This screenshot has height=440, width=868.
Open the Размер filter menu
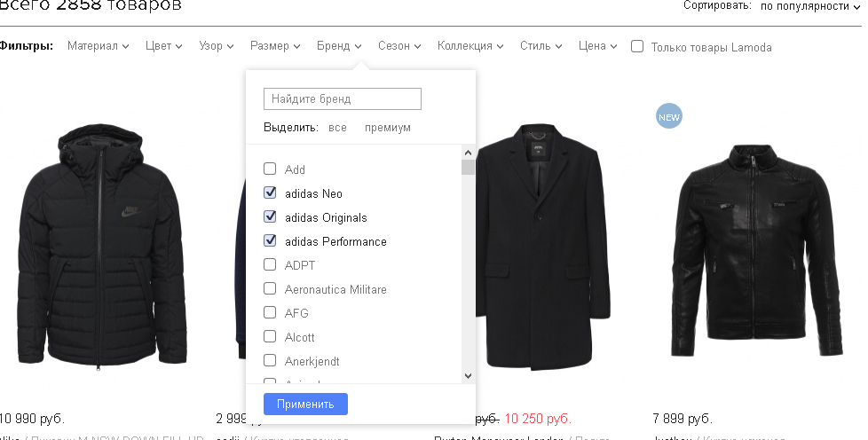276,46
